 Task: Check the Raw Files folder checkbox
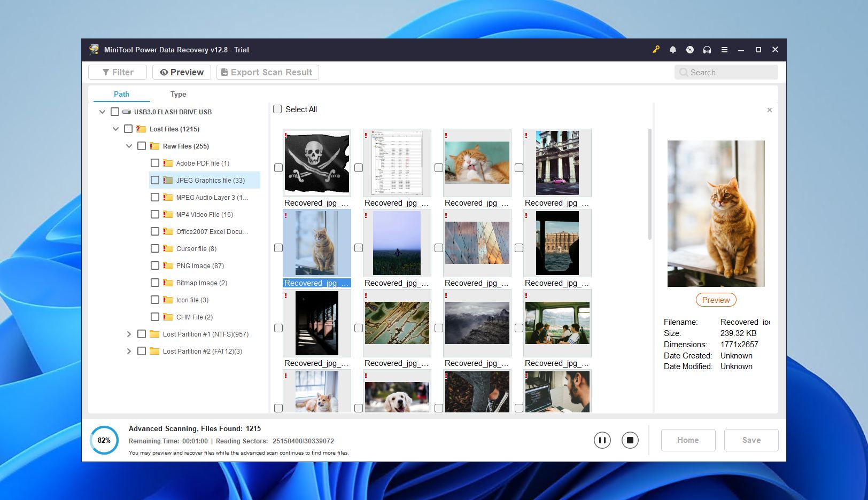(x=142, y=145)
